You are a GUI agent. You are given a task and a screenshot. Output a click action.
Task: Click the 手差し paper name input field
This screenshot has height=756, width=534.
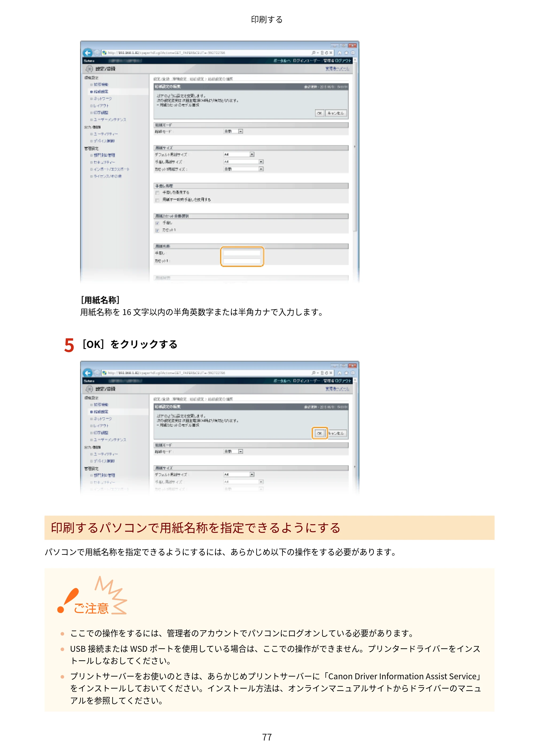coord(242,253)
